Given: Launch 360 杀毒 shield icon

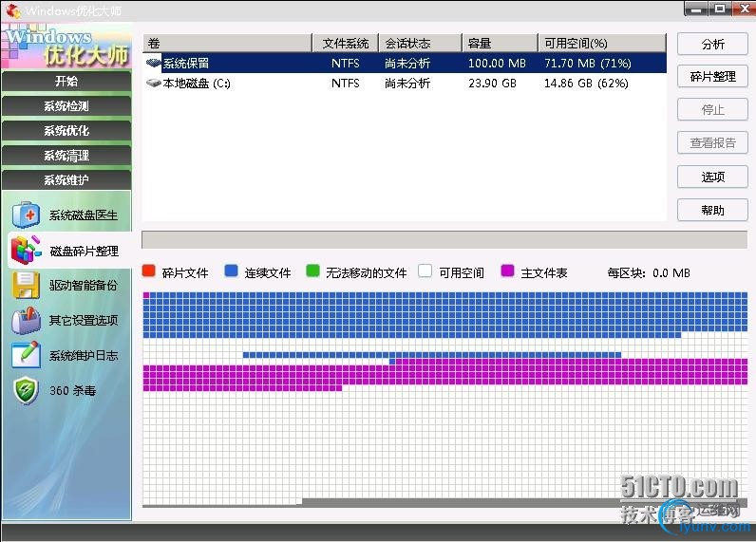Looking at the screenshot, I should (x=26, y=390).
